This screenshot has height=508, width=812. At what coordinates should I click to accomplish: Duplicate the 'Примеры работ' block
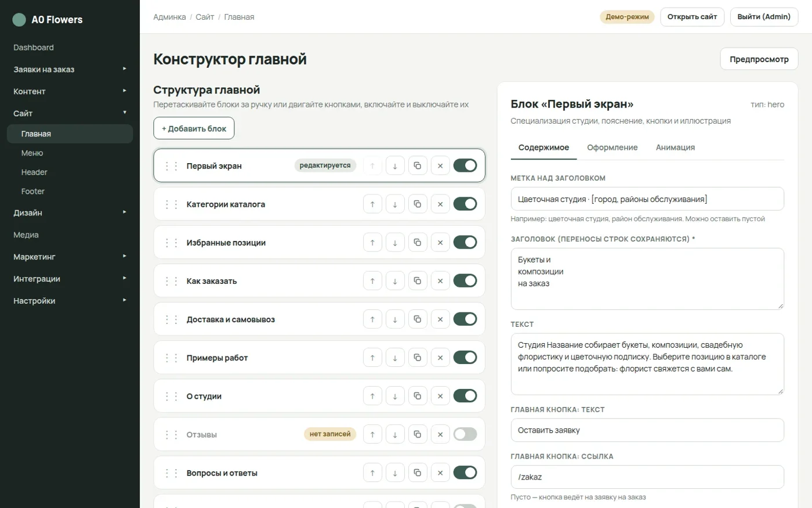pos(418,358)
